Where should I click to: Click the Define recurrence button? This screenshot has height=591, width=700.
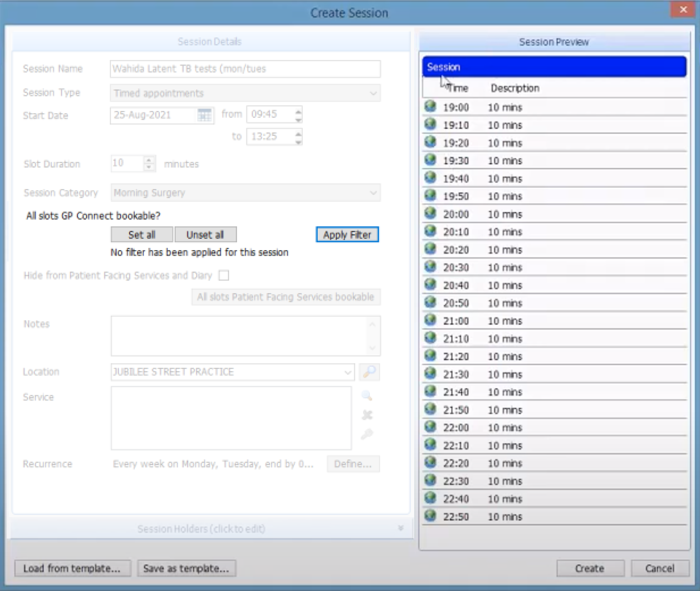tap(353, 464)
